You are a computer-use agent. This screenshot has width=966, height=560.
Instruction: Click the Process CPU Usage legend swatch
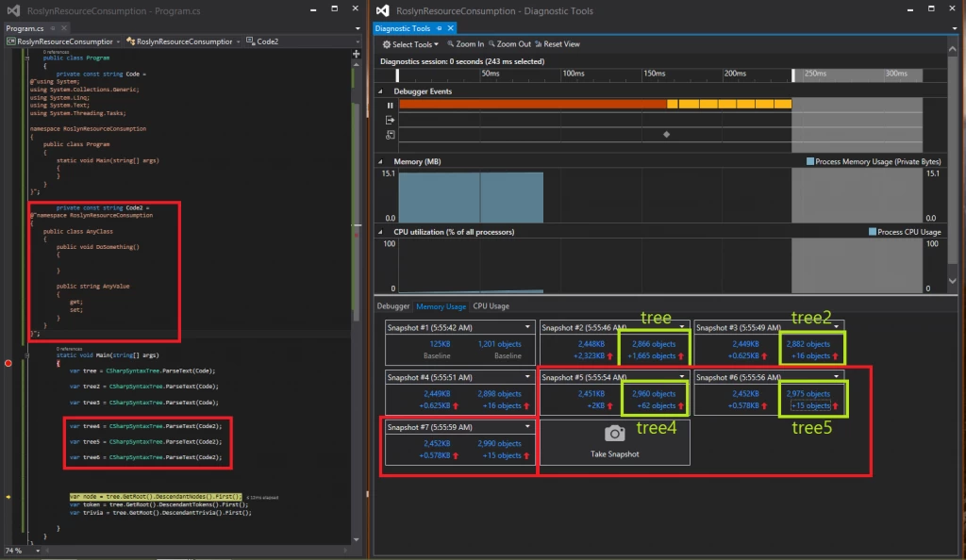click(873, 232)
